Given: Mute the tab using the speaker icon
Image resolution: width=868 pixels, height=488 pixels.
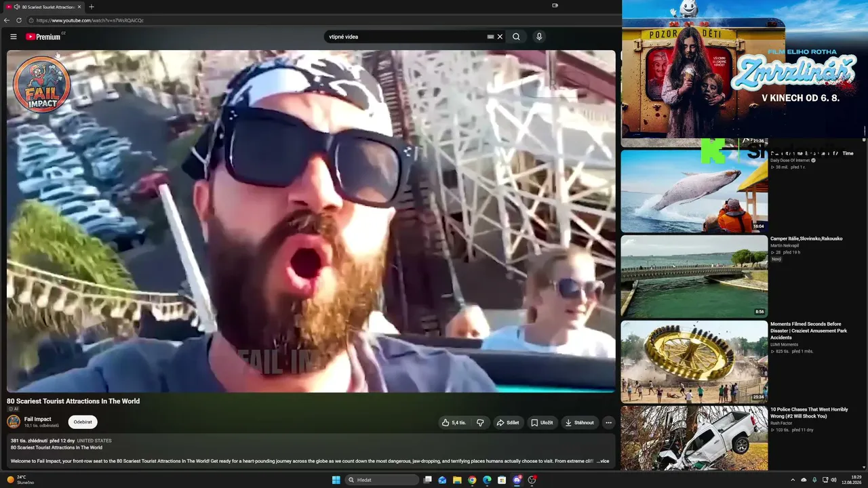Looking at the screenshot, I should (16, 7).
